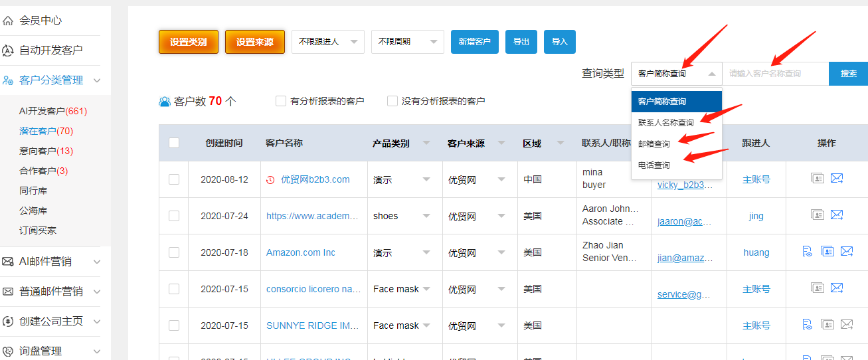
Task: Click the 设置来源 button
Action: 255,42
